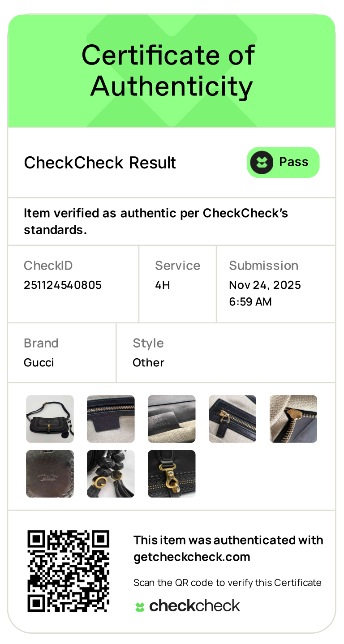Select the CheckID number 251124540805
The width and height of the screenshot is (344, 644).
(x=63, y=285)
